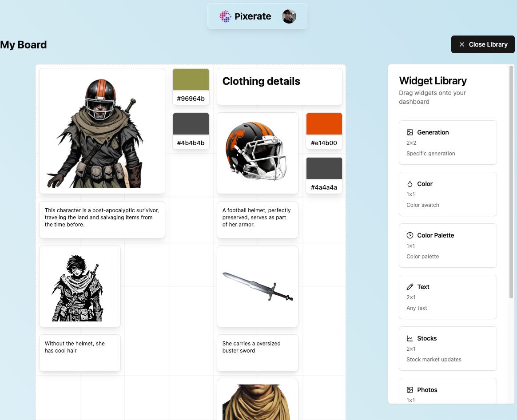Click the Color widget title
This screenshot has height=420, width=517.
click(x=425, y=184)
